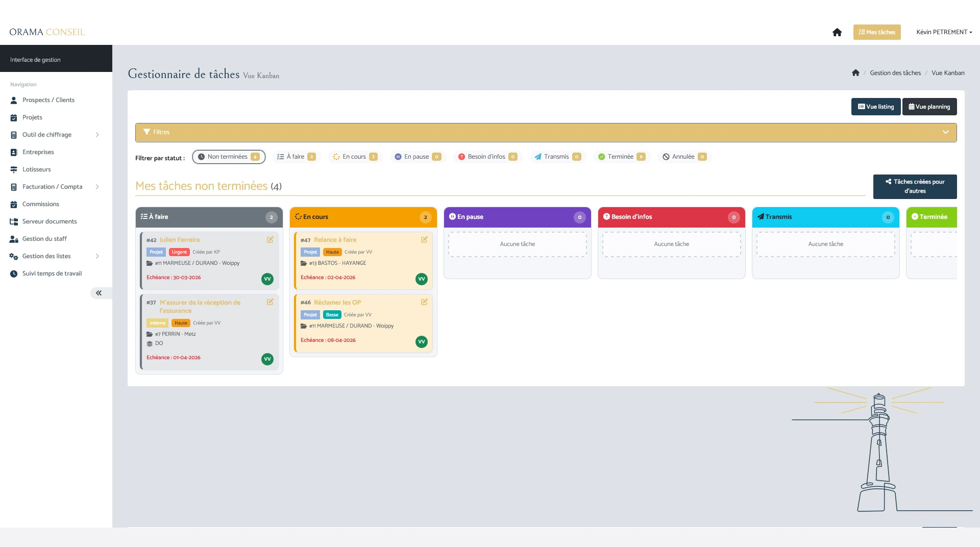Open Kévin PETREMENT user dropdown
This screenshot has height=547, width=980.
[944, 32]
